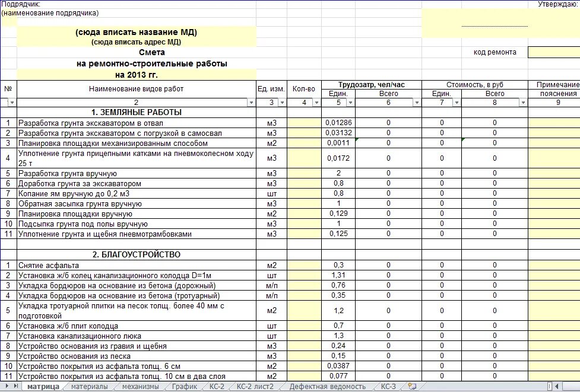580x392 pixels.
Task: Select the labor value 0,129
Action: (338, 213)
